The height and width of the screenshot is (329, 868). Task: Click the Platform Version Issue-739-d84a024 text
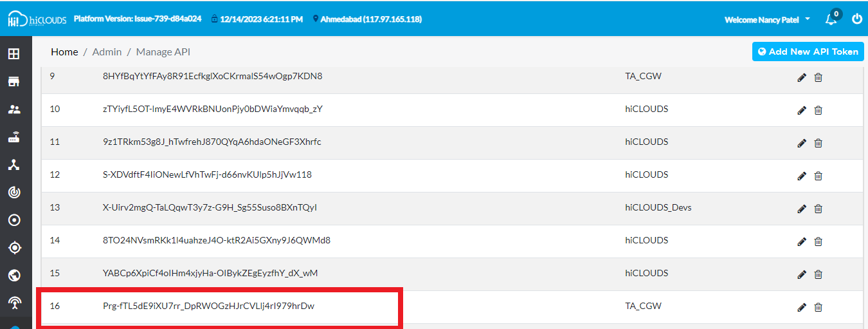pyautogui.click(x=137, y=19)
